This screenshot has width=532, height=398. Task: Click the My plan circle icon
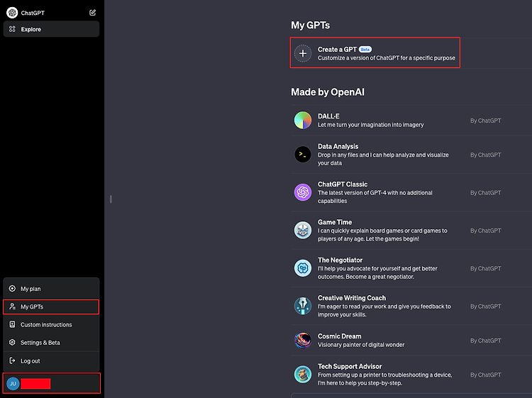12,289
